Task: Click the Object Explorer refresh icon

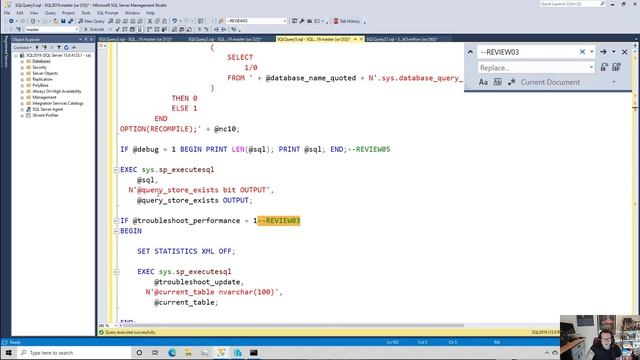Action: [x=66, y=47]
